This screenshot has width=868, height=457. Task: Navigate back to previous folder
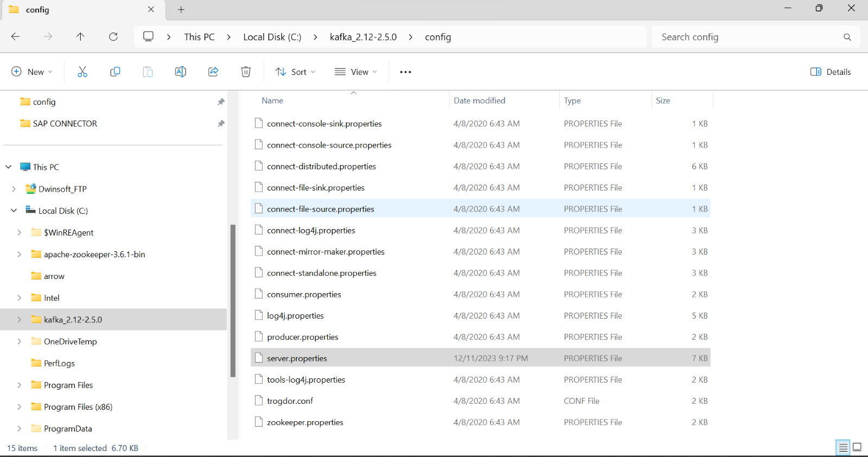click(16, 37)
